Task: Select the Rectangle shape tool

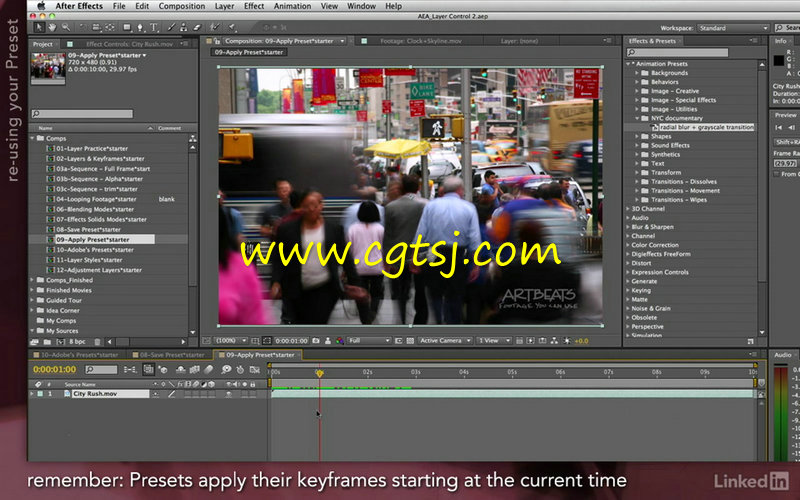Action: [x=127, y=28]
